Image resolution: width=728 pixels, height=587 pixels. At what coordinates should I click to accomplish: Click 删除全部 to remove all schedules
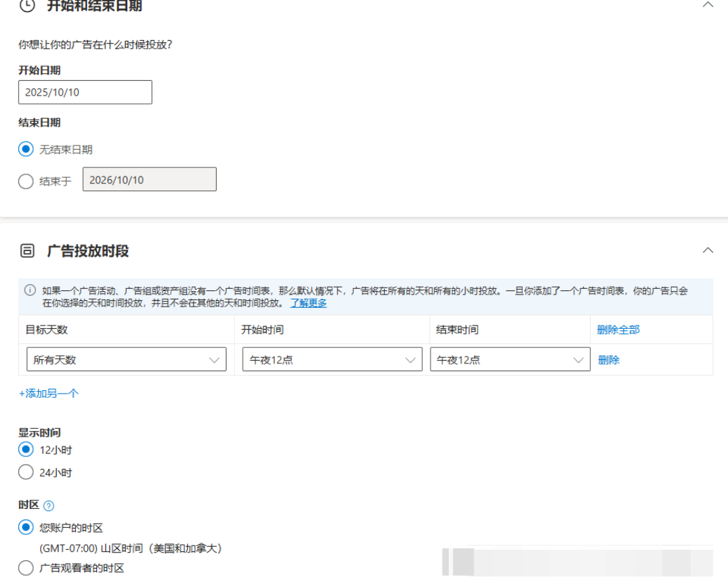tap(618, 330)
